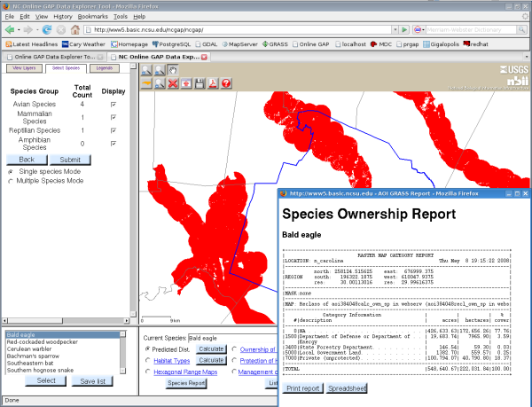Click the green Go arrow by address bar
Image resolution: width=532 pixels, height=407 pixels.
(x=404, y=30)
